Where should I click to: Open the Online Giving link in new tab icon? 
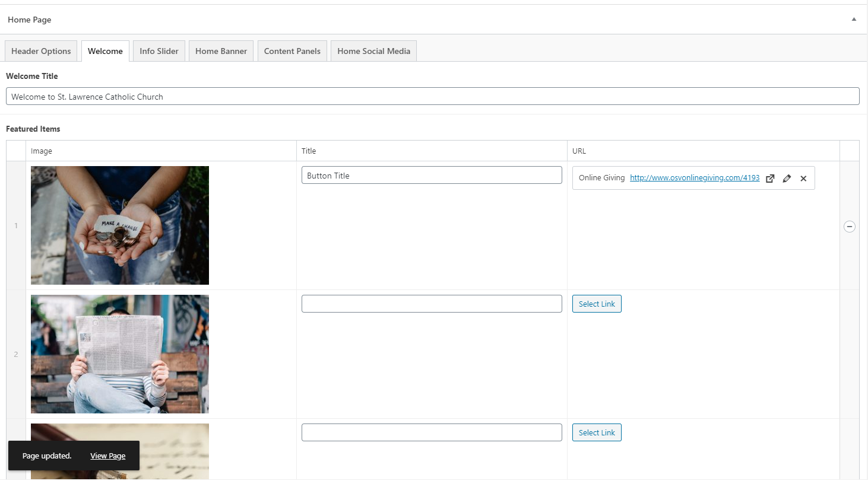pos(770,179)
